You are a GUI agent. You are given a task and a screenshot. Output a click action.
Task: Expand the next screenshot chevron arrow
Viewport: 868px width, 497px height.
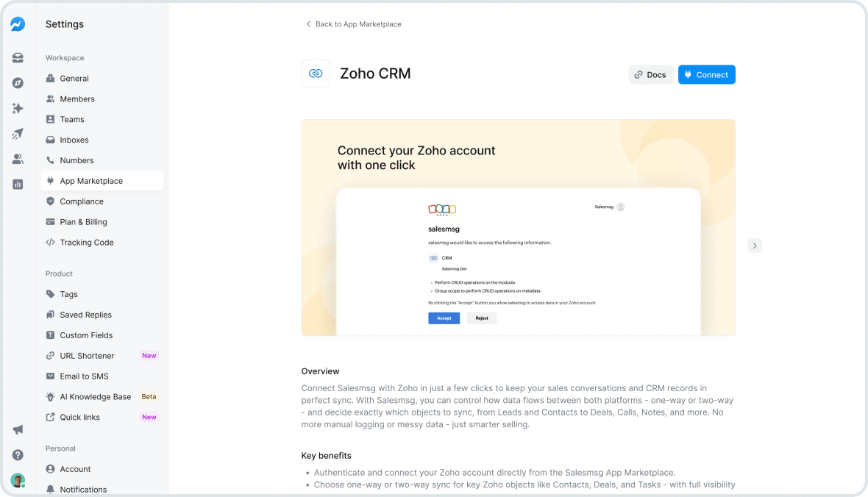point(755,246)
